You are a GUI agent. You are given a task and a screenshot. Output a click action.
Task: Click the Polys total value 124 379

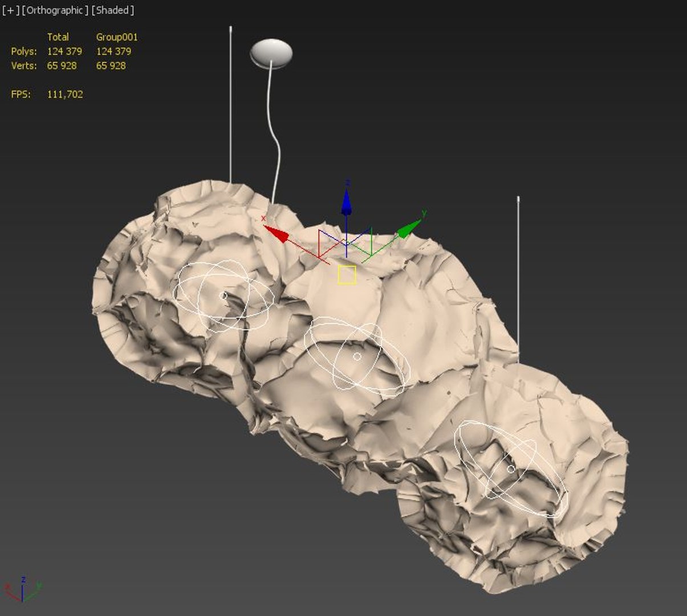(64, 51)
